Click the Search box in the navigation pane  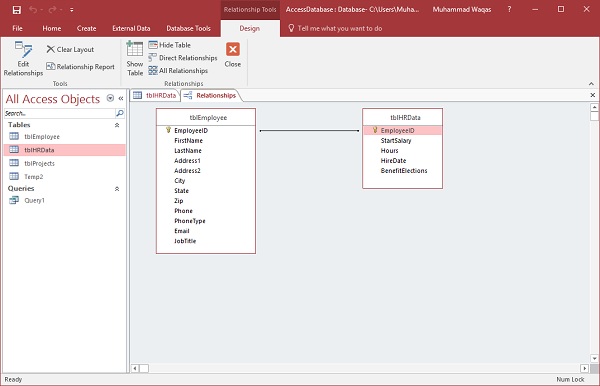pyautogui.click(x=60, y=113)
